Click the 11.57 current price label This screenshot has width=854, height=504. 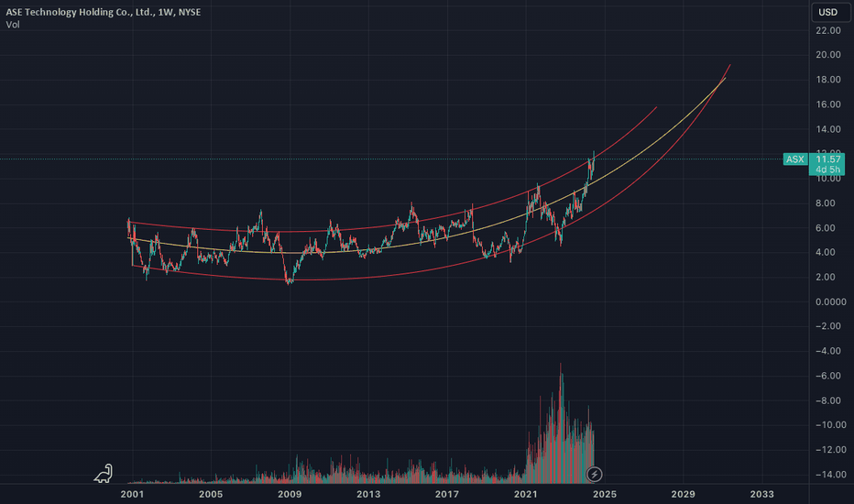click(827, 159)
